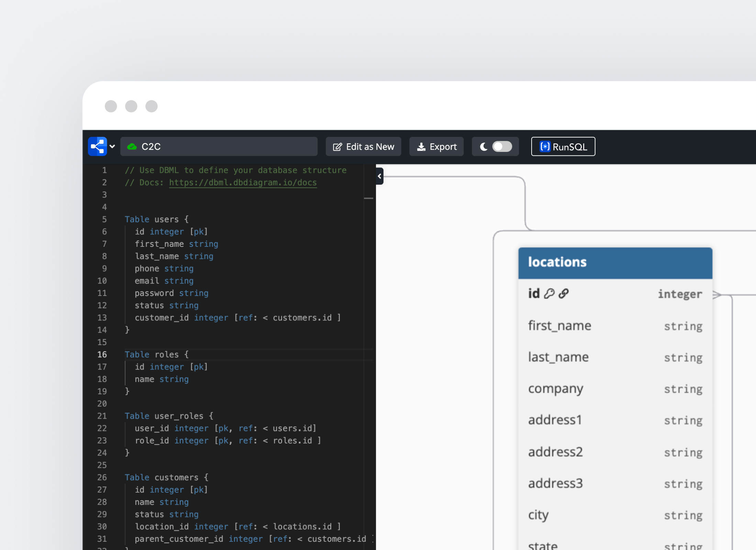
Task: Click the editor minimap scrollbar marker
Action: (x=368, y=198)
